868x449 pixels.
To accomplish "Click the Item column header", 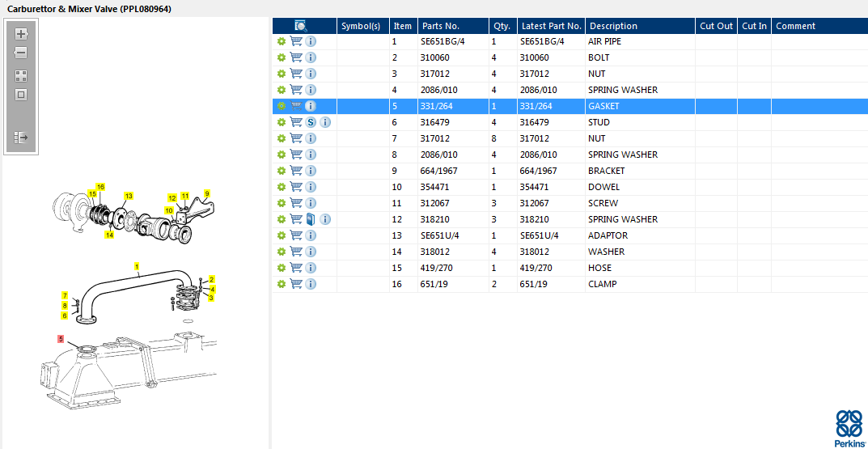I will point(403,26).
